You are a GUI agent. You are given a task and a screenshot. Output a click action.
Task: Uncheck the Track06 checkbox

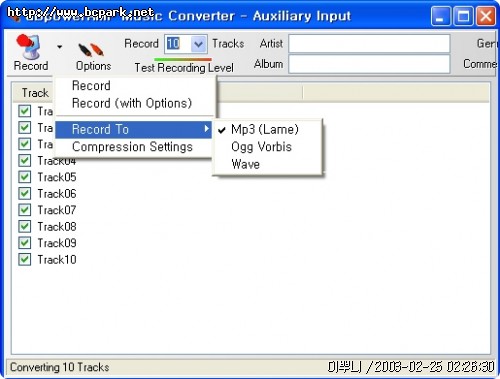click(25, 193)
